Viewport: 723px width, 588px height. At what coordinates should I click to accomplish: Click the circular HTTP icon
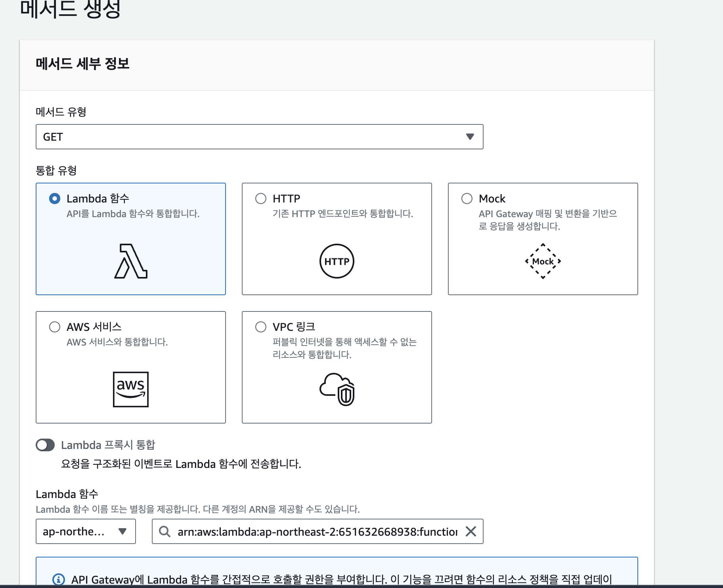pyautogui.click(x=337, y=261)
